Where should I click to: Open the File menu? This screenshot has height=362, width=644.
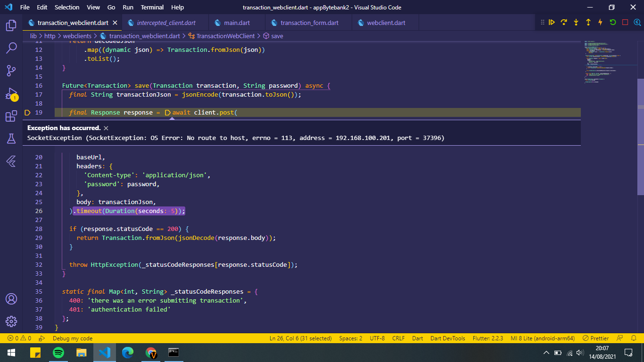point(25,8)
